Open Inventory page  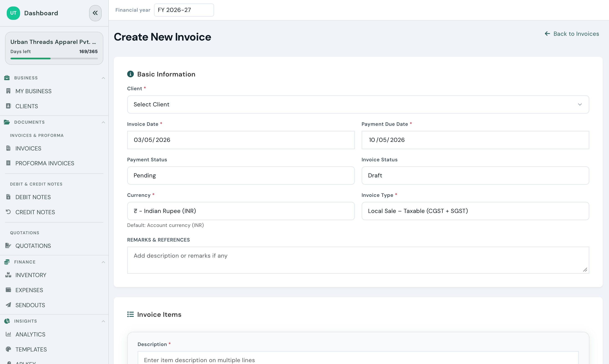pyautogui.click(x=31, y=275)
